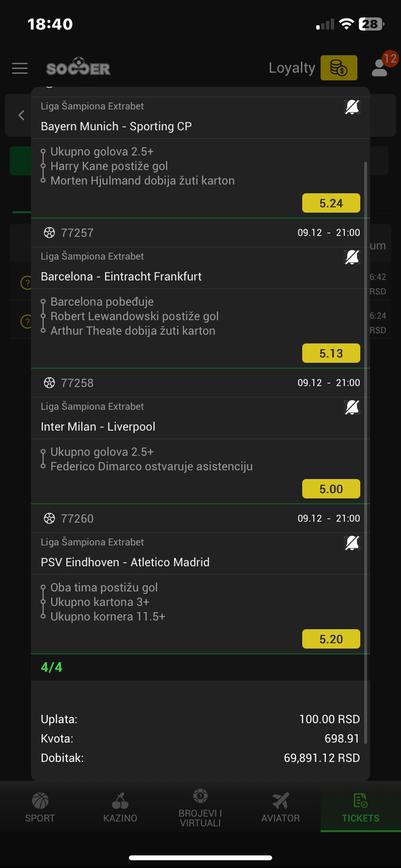Open the Sport tab
The width and height of the screenshot is (401, 868).
point(40,807)
